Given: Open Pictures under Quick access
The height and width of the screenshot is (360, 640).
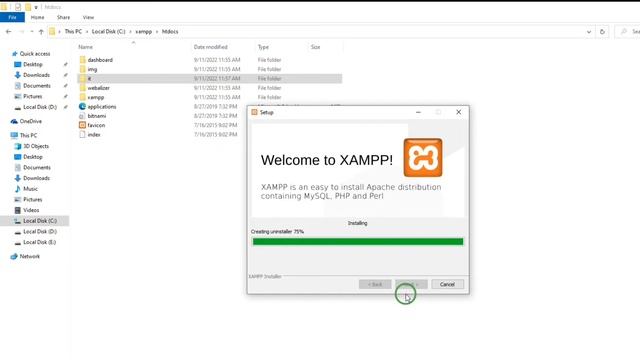Looking at the screenshot, I should [33, 96].
